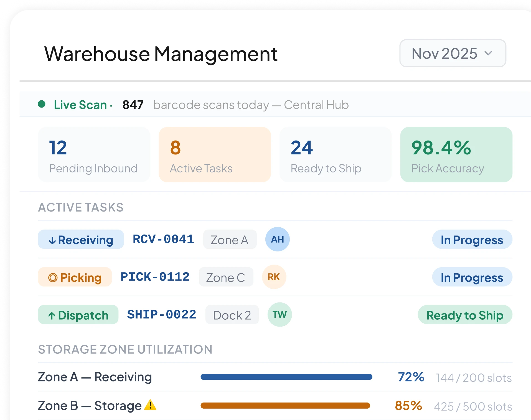Click the Zone A location tag
531x420 pixels.
[x=230, y=240]
